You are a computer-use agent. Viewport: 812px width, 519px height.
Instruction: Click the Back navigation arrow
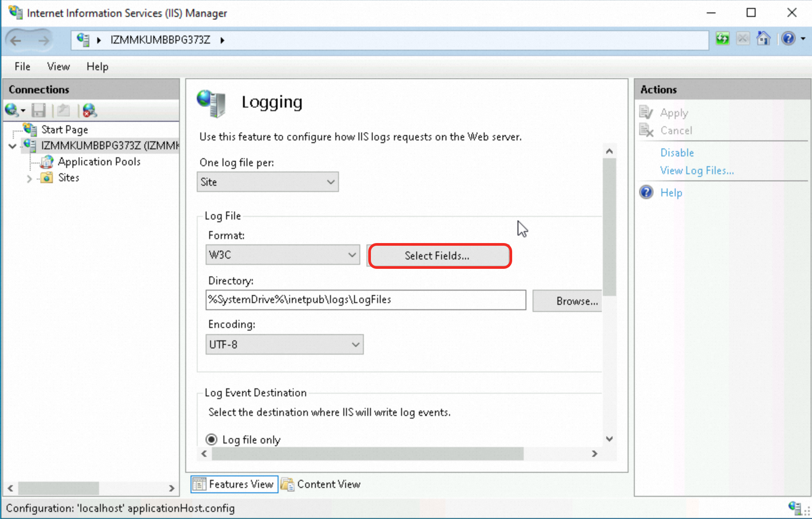(16, 40)
